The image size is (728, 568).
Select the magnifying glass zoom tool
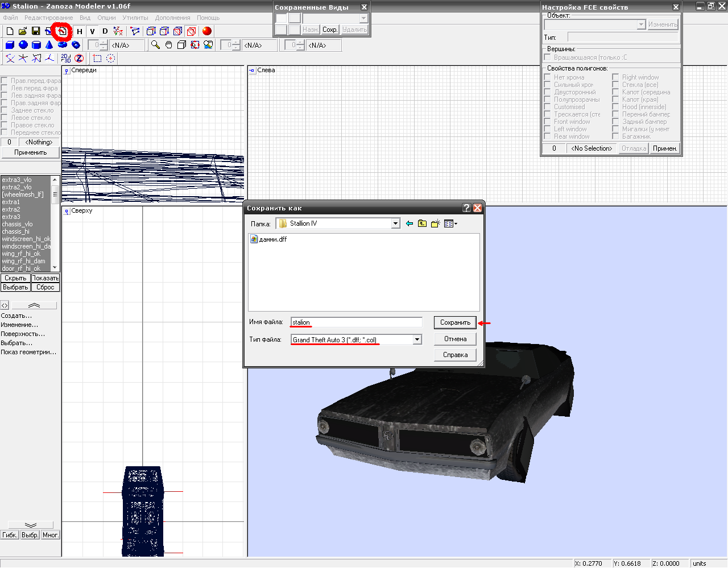point(155,45)
